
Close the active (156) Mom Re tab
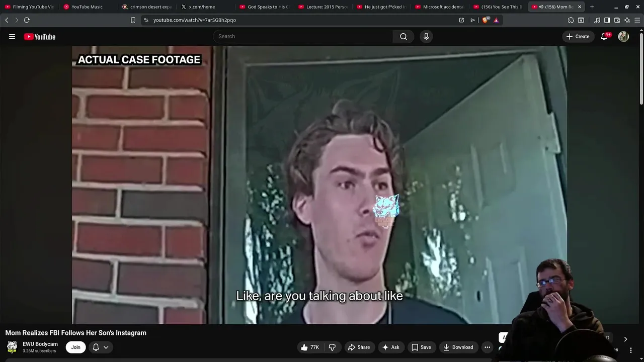580,7
